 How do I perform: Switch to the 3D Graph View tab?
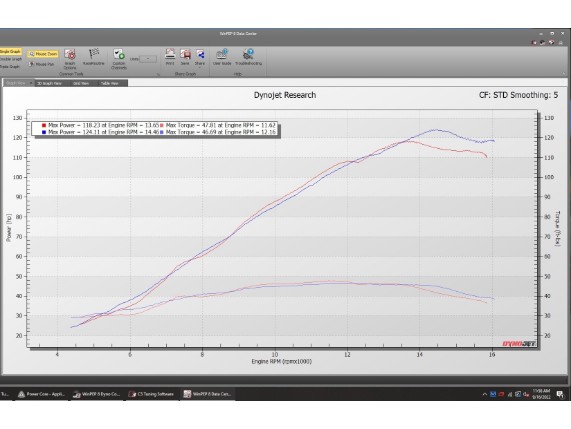pyautogui.click(x=50, y=83)
